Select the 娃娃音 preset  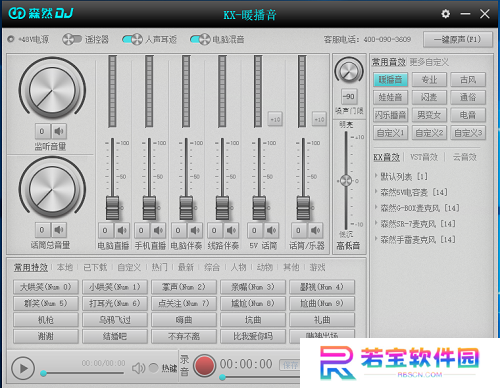390,97
